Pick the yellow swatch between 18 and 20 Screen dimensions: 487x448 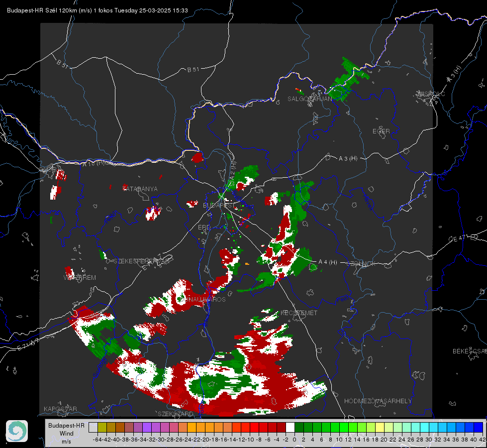click(380, 427)
